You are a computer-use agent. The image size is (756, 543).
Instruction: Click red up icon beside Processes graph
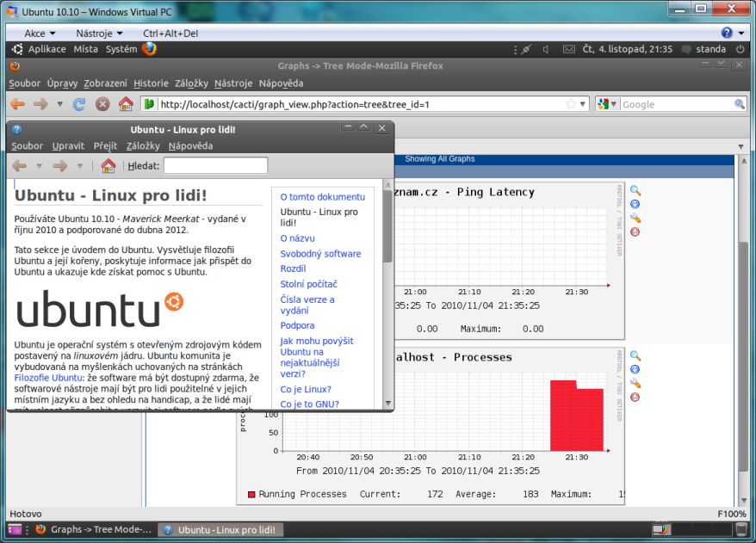tap(635, 398)
